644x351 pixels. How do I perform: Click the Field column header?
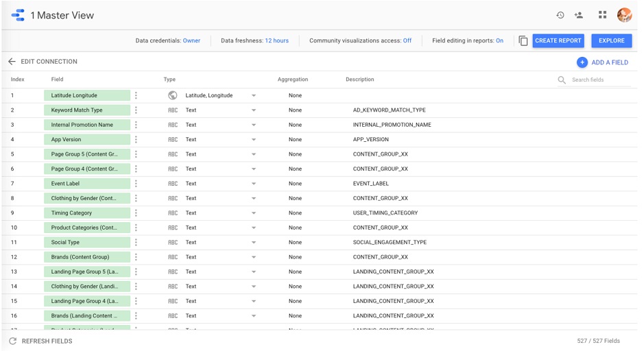[57, 80]
